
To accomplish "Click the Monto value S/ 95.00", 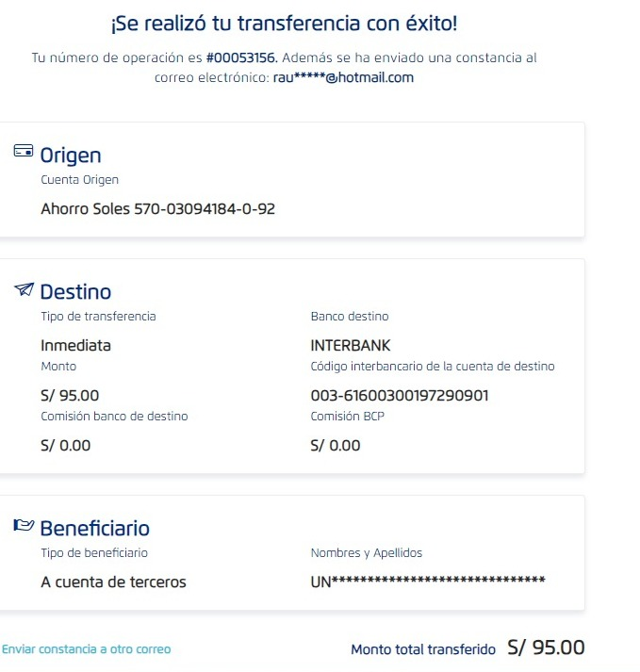I will tap(70, 396).
